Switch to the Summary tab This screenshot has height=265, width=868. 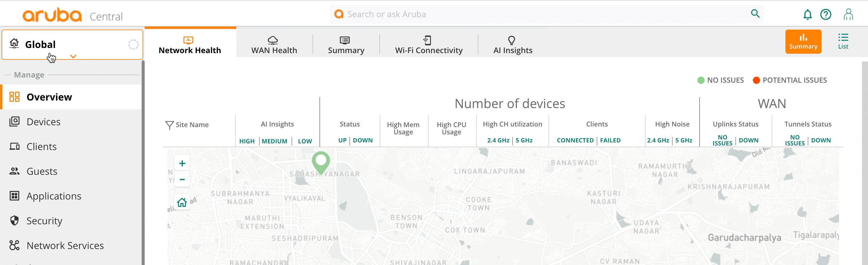346,45
